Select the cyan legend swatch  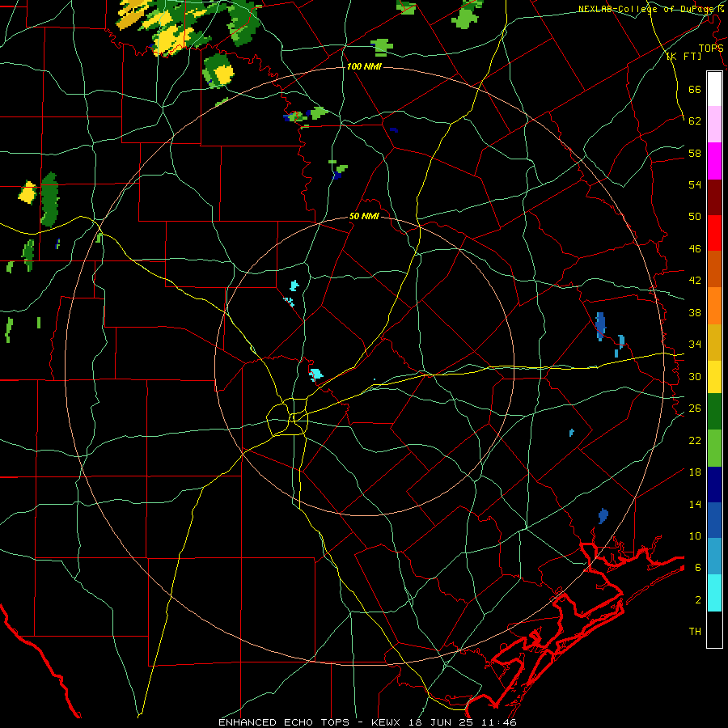point(714,593)
